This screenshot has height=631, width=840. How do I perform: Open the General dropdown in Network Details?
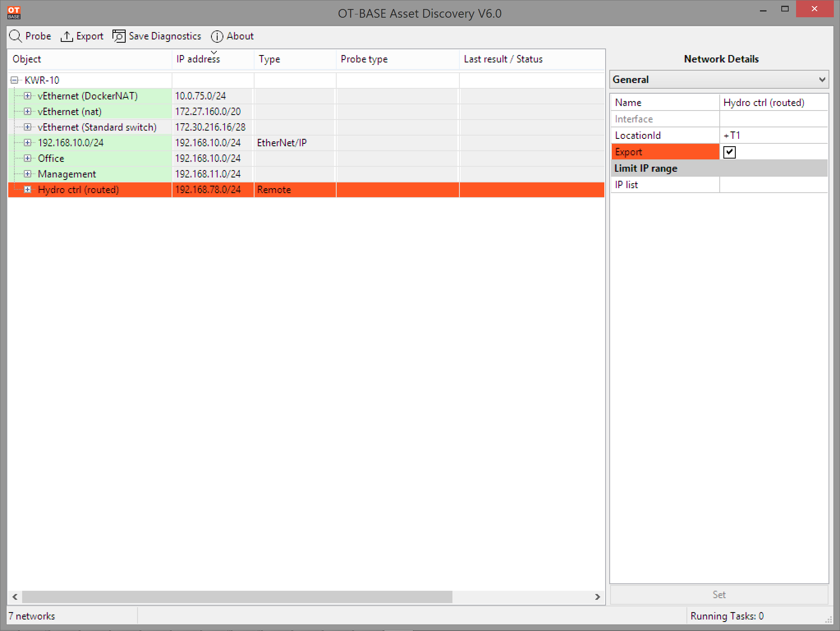click(719, 79)
